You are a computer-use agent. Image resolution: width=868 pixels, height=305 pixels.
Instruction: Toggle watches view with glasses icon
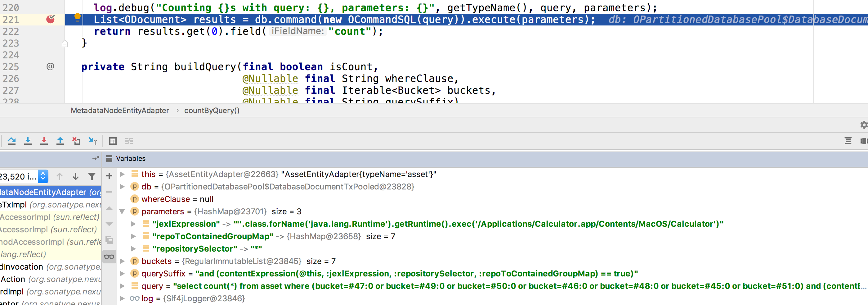tap(109, 257)
